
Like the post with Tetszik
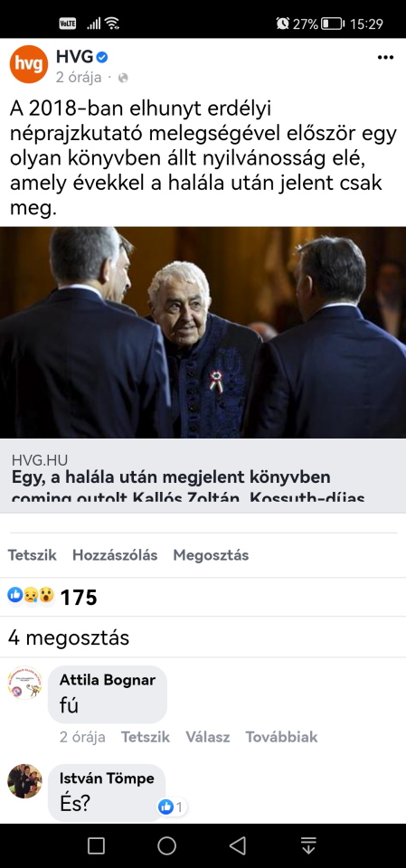pos(33,555)
